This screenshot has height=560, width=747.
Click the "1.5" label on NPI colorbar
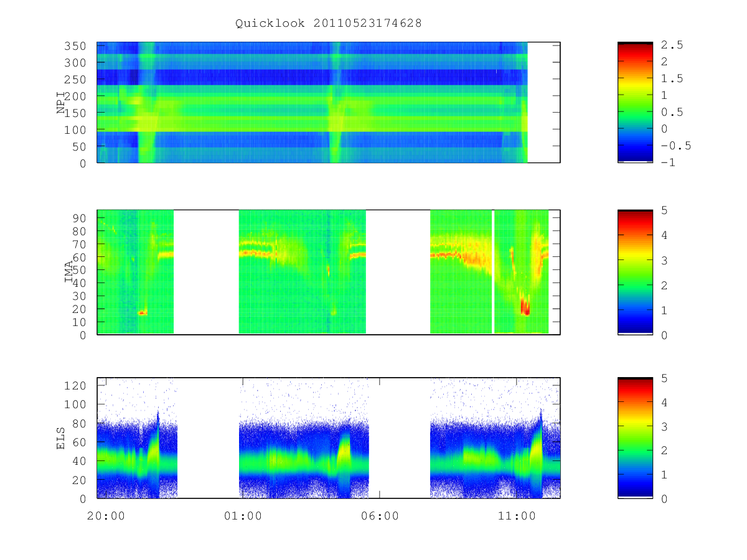[672, 78]
